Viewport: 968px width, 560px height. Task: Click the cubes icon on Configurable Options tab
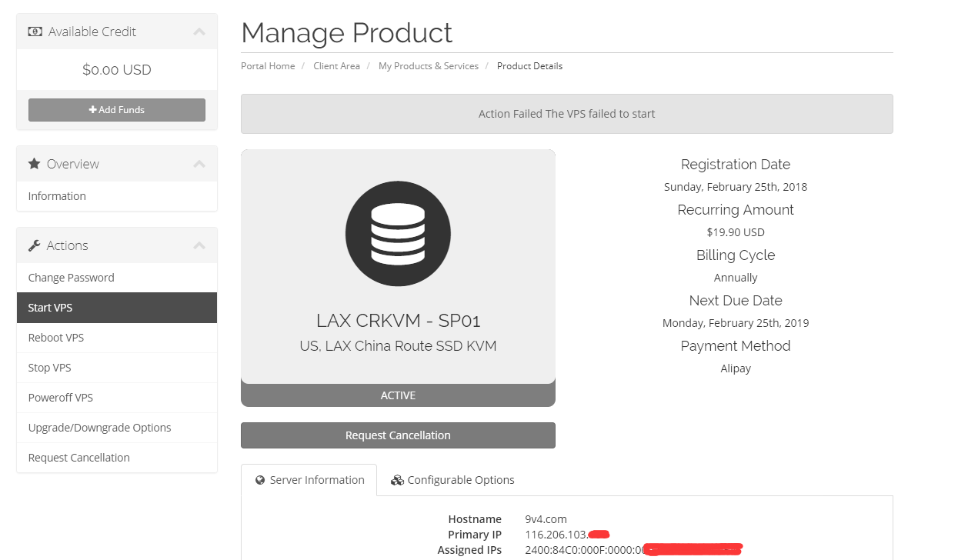pos(397,480)
